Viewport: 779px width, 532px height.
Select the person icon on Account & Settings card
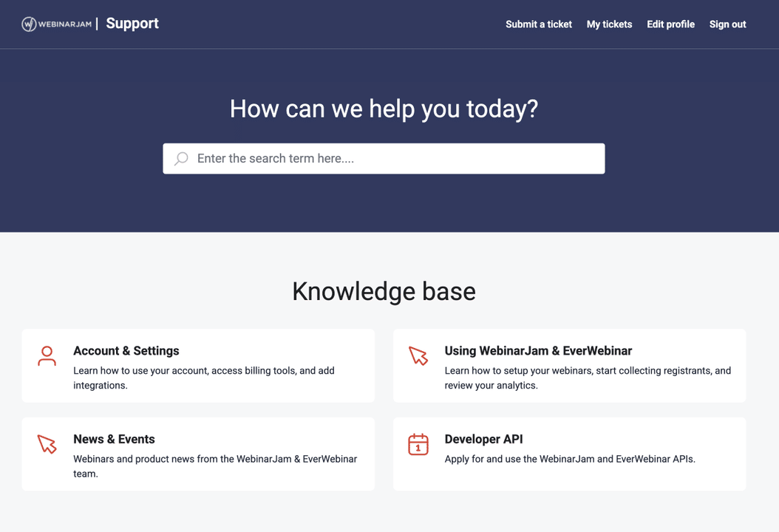click(x=47, y=356)
